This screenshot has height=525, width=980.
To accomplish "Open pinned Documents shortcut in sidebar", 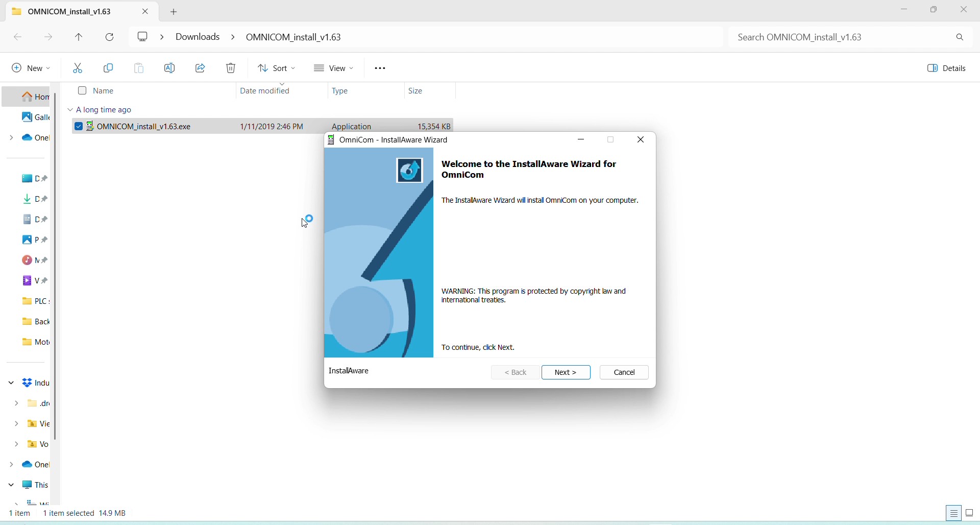I will (35, 220).
